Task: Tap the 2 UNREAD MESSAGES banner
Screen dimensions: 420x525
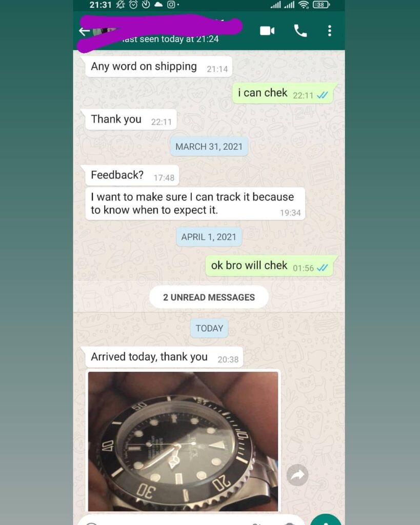Action: (x=209, y=297)
